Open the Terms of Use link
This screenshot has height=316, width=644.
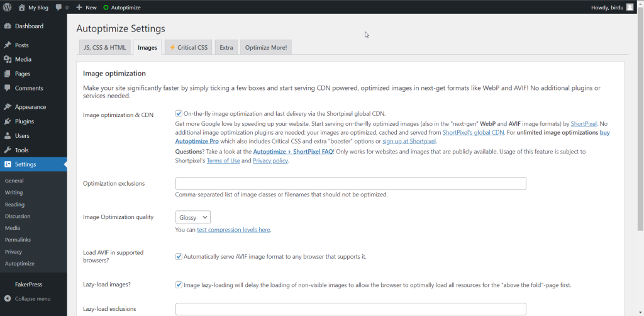tap(223, 161)
